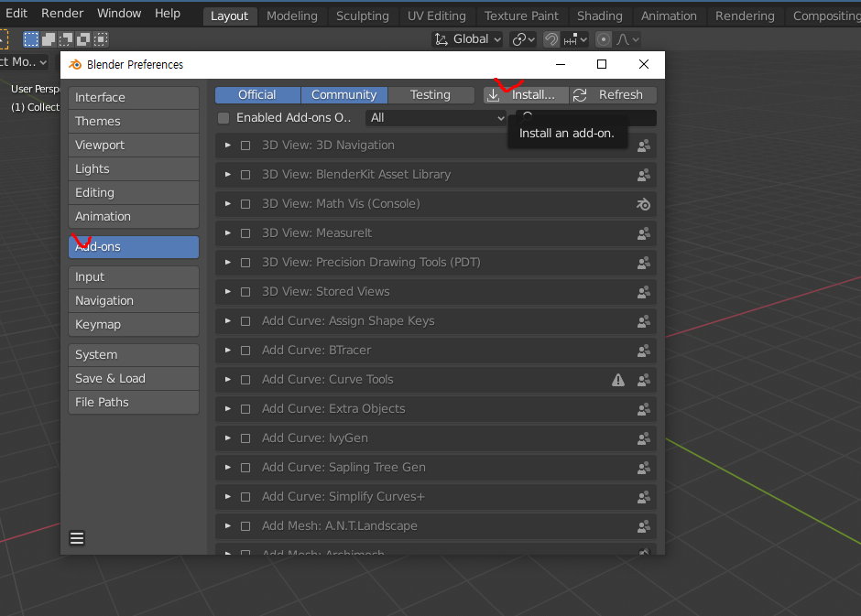Switch to the Sculpting workspace tab
Image resolution: width=861 pixels, height=616 pixels.
click(363, 16)
